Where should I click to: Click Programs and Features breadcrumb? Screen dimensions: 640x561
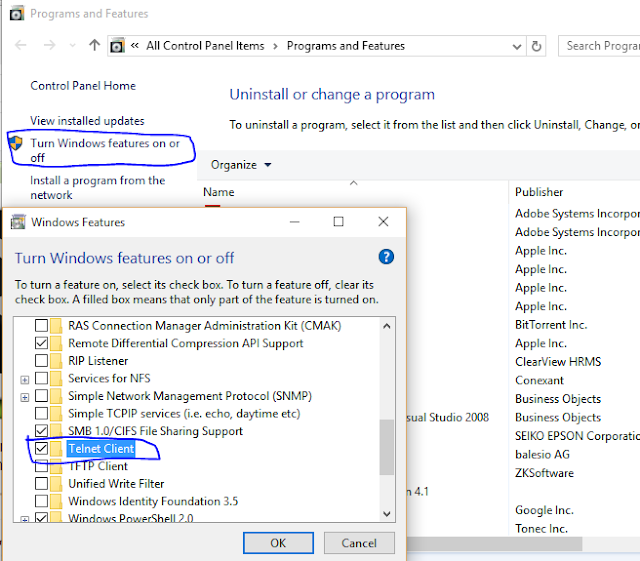click(x=346, y=46)
